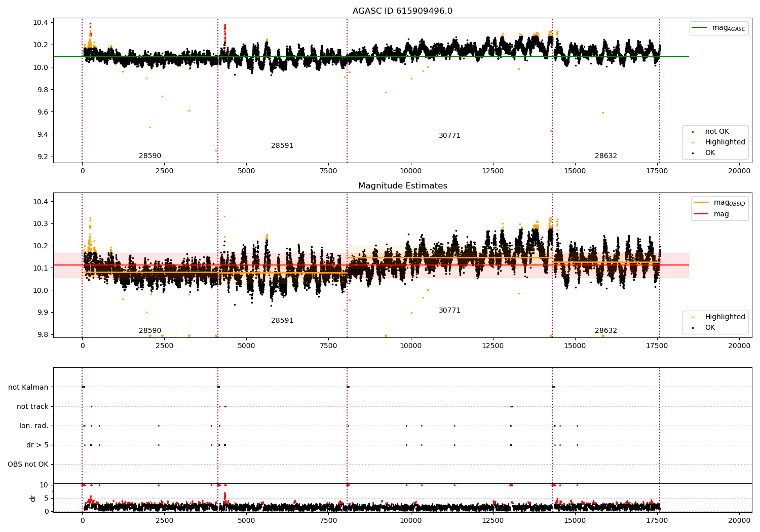
Task: Click "Highlighted" in the Magnitude Estimates legend
Action: point(725,317)
